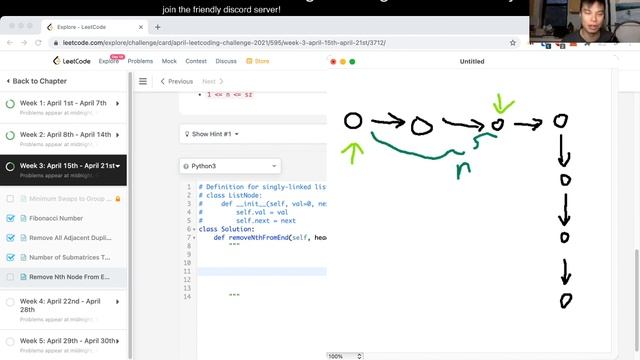Toggle the Minimum Swaps to Group checkbox
Viewport: 640px width, 360px height.
pos(10,199)
